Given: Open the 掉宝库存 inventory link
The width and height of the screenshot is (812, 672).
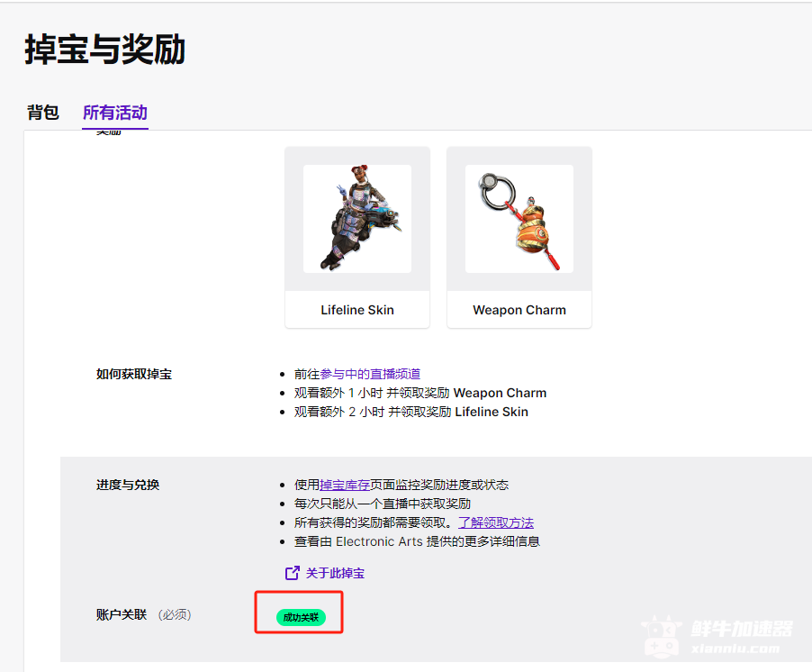Looking at the screenshot, I should tap(345, 485).
